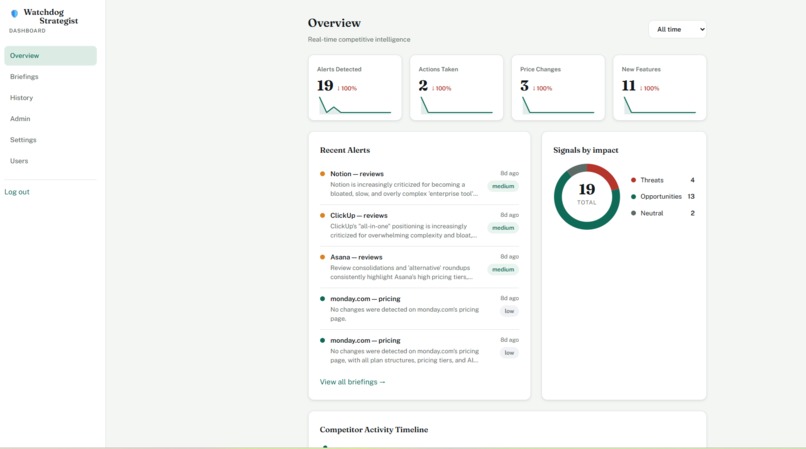This screenshot has height=449, width=806.
Task: Click the New Features sparkline chart
Action: pyautogui.click(x=660, y=105)
